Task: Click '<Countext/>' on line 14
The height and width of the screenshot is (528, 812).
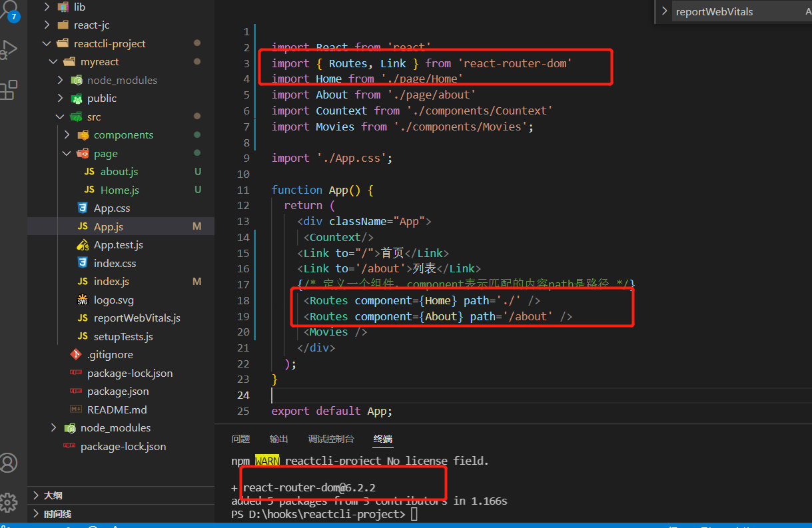Action: point(338,238)
